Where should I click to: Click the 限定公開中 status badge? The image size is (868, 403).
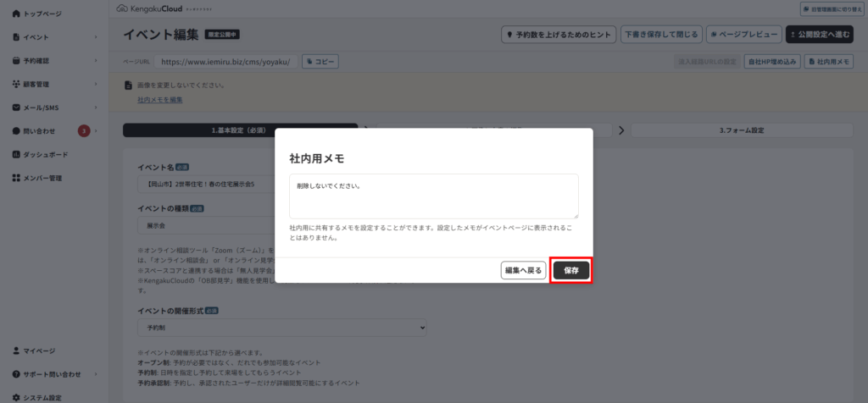point(221,34)
